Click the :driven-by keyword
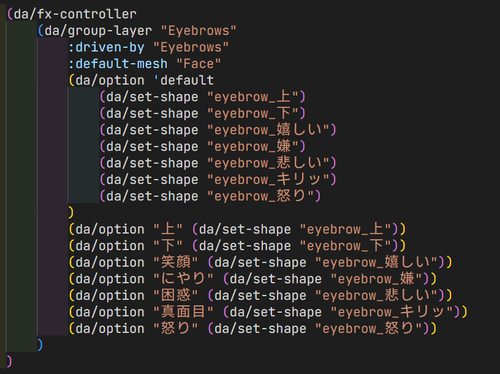This screenshot has height=374, width=500. coord(106,47)
